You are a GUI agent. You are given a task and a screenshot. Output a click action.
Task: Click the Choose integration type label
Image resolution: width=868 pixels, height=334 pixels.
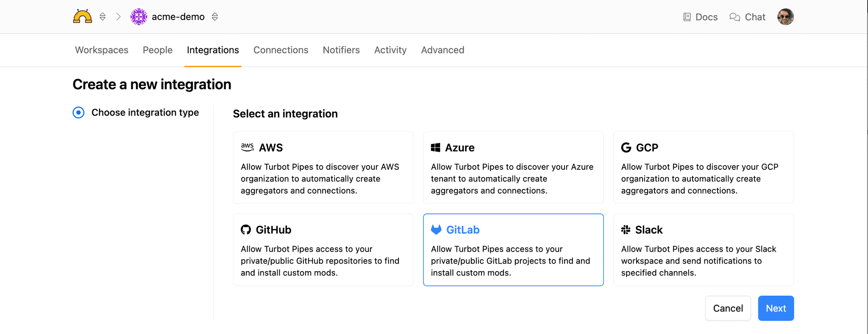(x=145, y=112)
